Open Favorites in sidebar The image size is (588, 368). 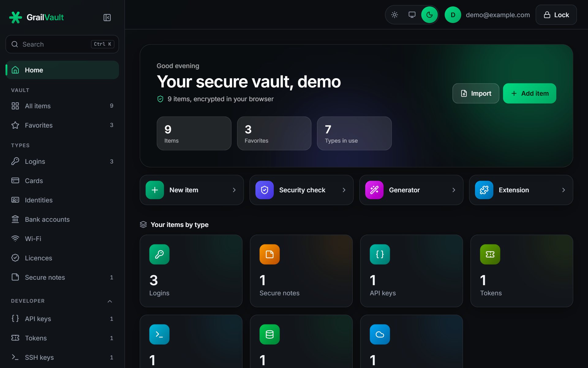point(62,125)
